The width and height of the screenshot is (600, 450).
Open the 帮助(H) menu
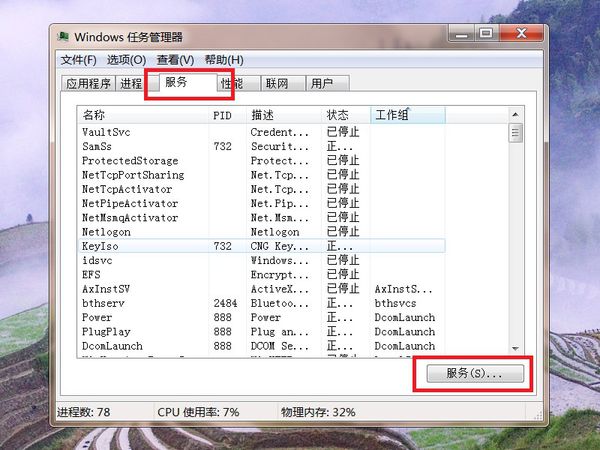(224, 60)
